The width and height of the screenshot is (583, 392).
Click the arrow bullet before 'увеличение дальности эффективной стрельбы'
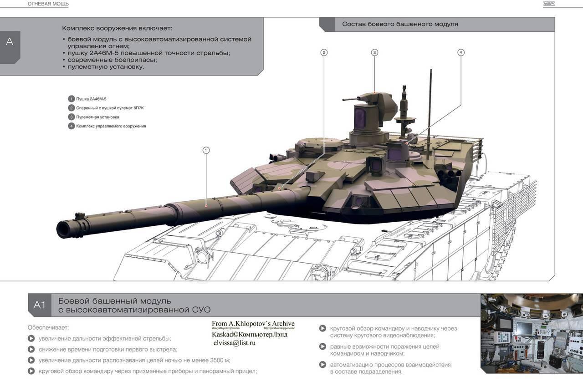(x=31, y=338)
